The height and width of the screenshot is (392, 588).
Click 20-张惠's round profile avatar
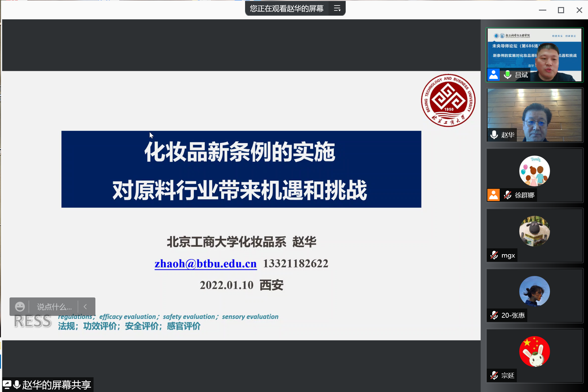click(x=534, y=291)
